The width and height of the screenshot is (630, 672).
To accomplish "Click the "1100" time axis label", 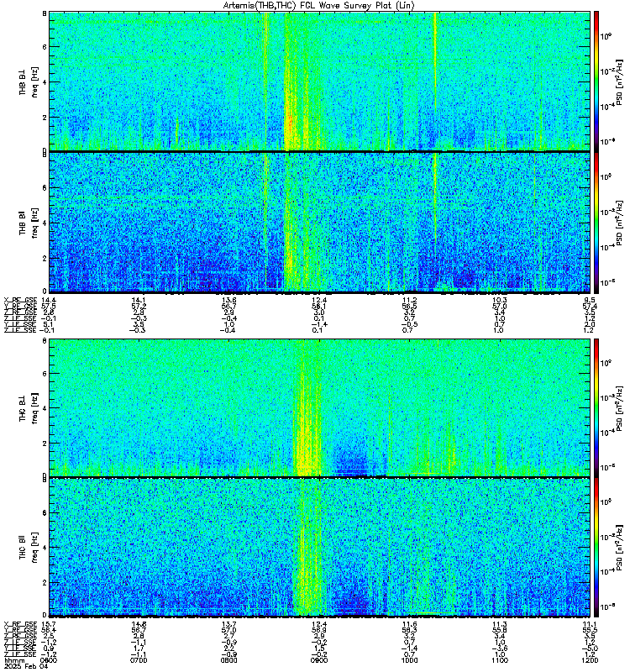I will [500, 660].
